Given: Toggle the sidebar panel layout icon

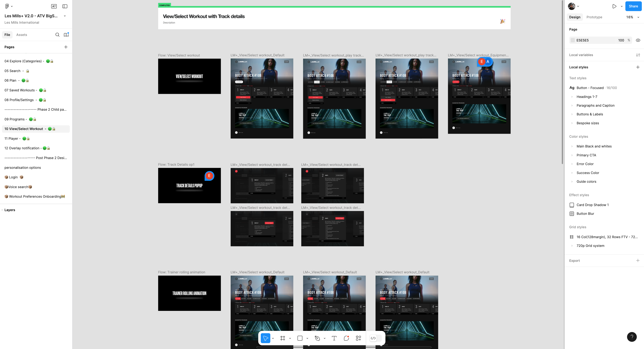Looking at the screenshot, I should (x=65, y=6).
